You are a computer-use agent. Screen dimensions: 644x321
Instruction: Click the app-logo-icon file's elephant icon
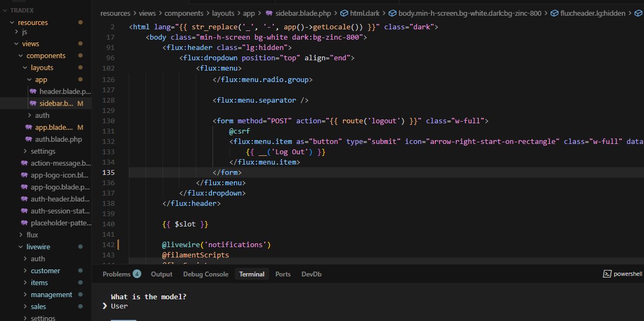(24, 175)
